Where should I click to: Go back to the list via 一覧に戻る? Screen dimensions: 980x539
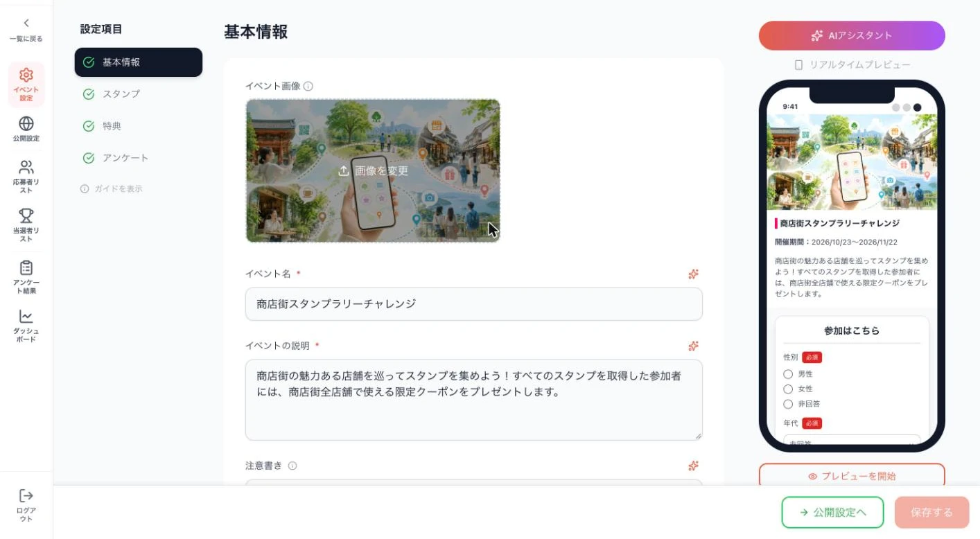[26, 30]
